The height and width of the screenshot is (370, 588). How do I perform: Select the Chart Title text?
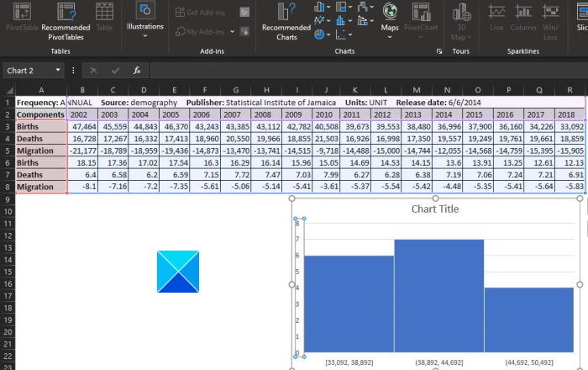[435, 209]
